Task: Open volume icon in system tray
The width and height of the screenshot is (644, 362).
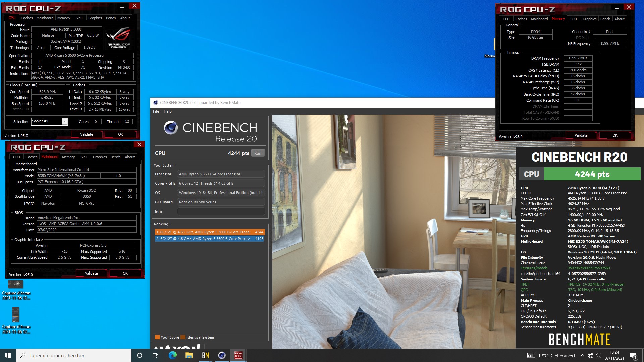Action: click(x=598, y=355)
